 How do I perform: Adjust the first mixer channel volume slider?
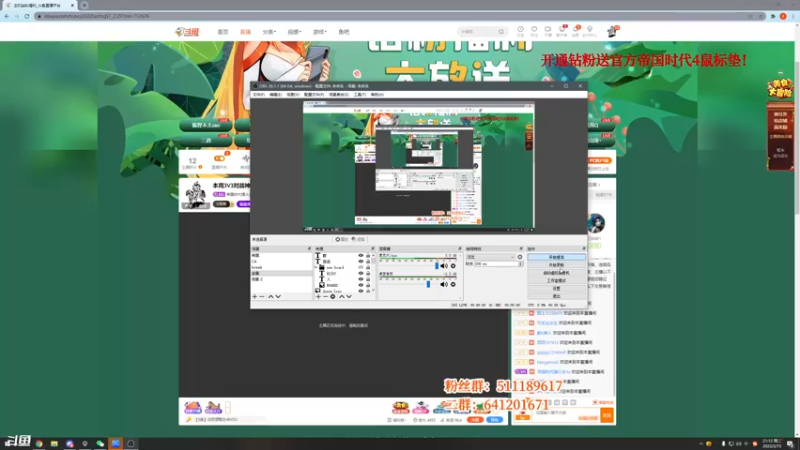click(437, 266)
